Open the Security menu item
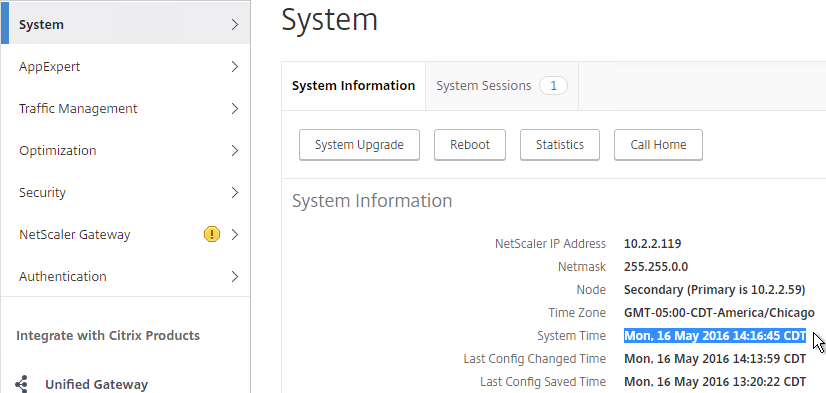Viewport: 826px width, 393px height. tap(125, 192)
